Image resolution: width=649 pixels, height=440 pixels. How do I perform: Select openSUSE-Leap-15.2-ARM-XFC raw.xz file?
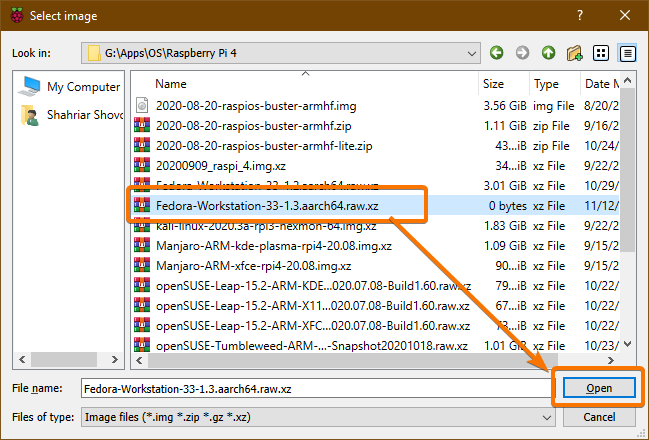point(313,326)
